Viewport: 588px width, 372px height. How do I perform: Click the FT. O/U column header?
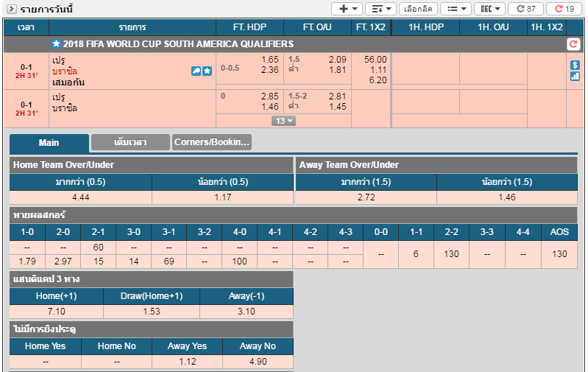317,27
